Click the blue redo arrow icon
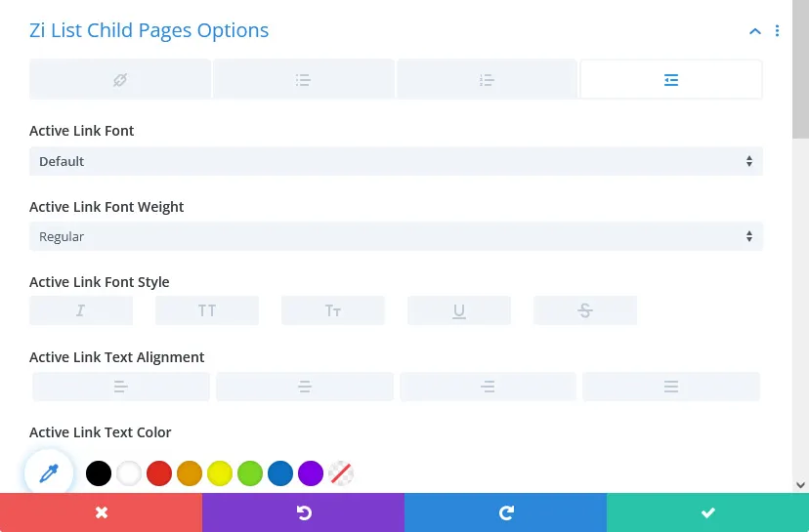Viewport: 809px width, 532px height. [505, 512]
